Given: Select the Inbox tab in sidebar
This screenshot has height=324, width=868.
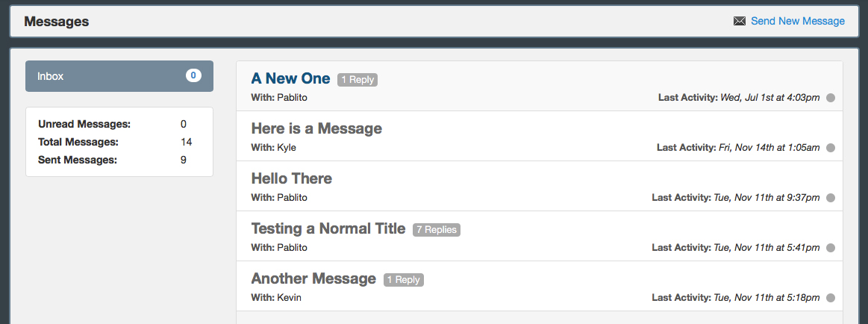Looking at the screenshot, I should tap(104, 76).
